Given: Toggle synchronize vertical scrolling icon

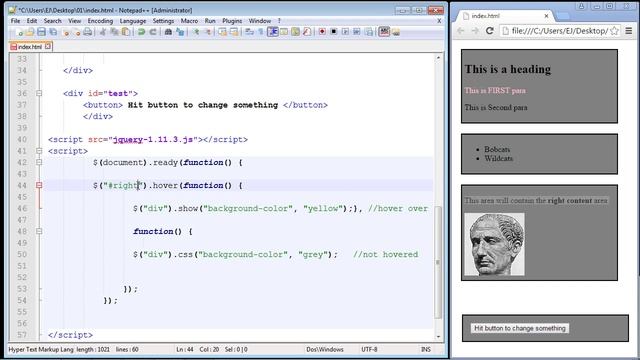Looking at the screenshot, I should click(222, 32).
